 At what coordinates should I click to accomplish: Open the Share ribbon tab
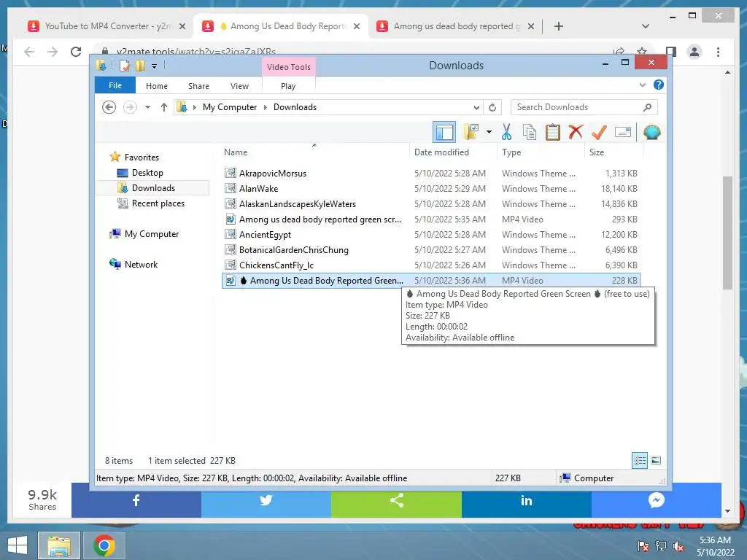[198, 86]
